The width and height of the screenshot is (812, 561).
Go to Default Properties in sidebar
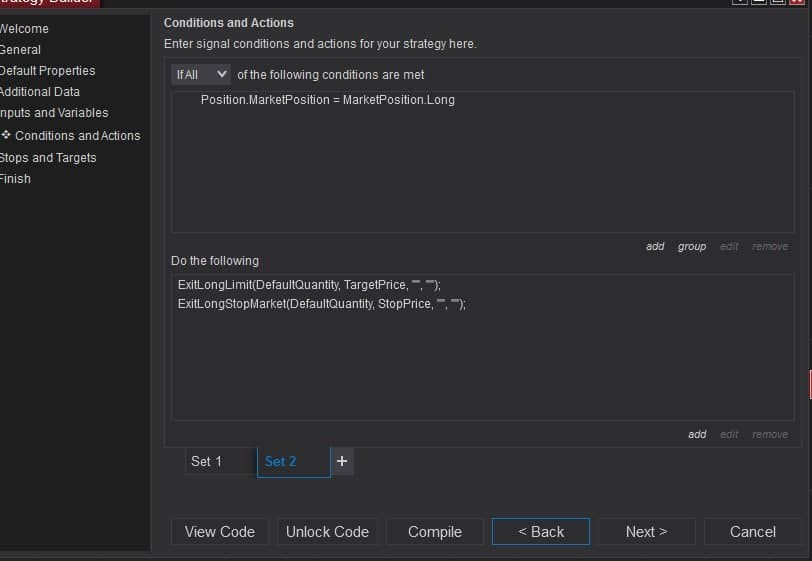[48, 71]
